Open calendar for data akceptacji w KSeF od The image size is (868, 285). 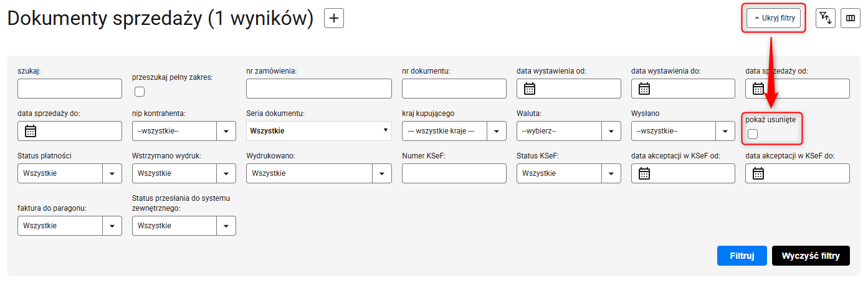point(644,173)
